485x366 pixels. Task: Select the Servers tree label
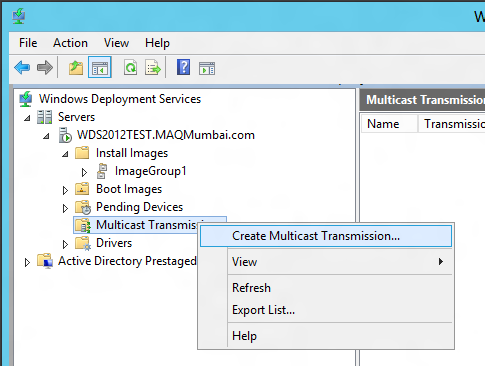coord(76,117)
